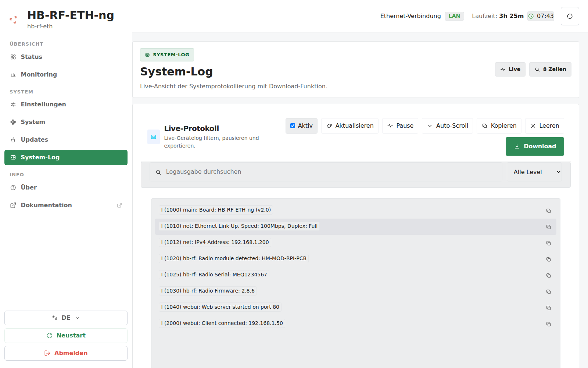This screenshot has width=588, height=368.
Task: Copy the Ethernet Link Up log line
Action: coord(548,227)
